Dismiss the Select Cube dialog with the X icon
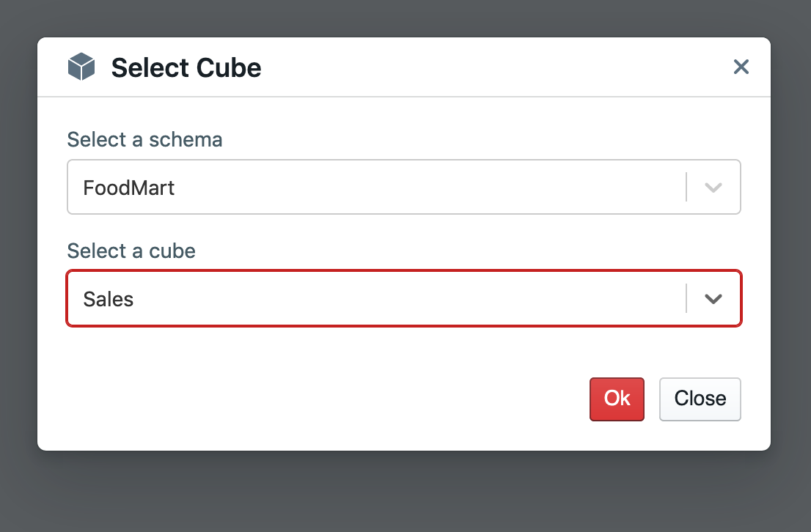Viewport: 811px width, 532px height. (741, 67)
